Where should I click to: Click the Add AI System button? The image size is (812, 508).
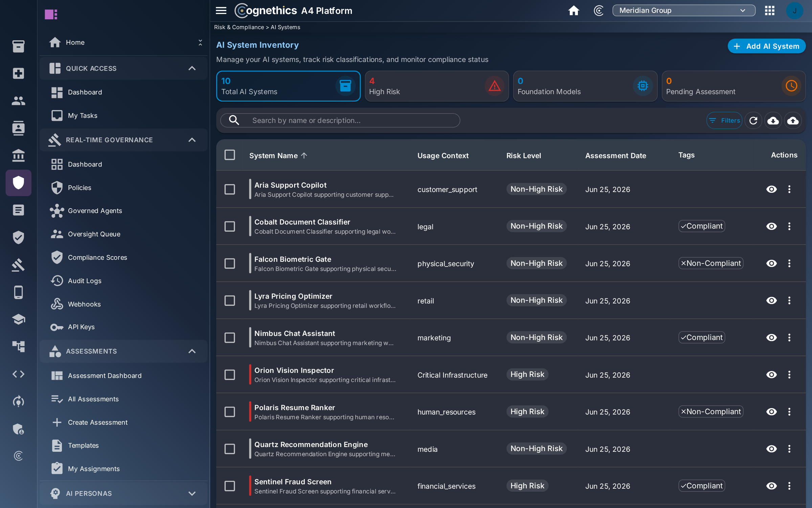tap(766, 46)
